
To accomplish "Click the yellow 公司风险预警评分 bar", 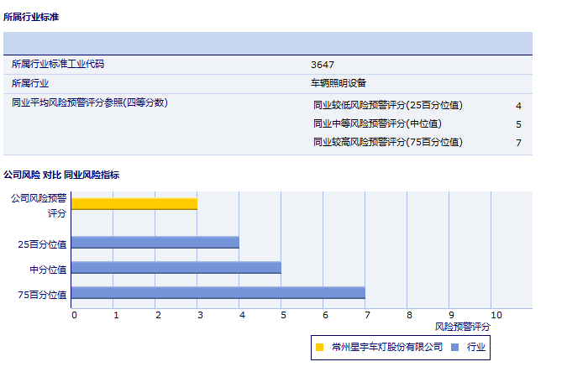I will click(134, 204).
